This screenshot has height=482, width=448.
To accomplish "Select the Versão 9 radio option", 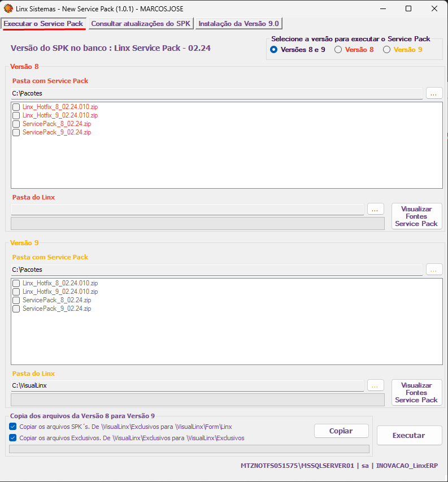I will pyautogui.click(x=386, y=50).
